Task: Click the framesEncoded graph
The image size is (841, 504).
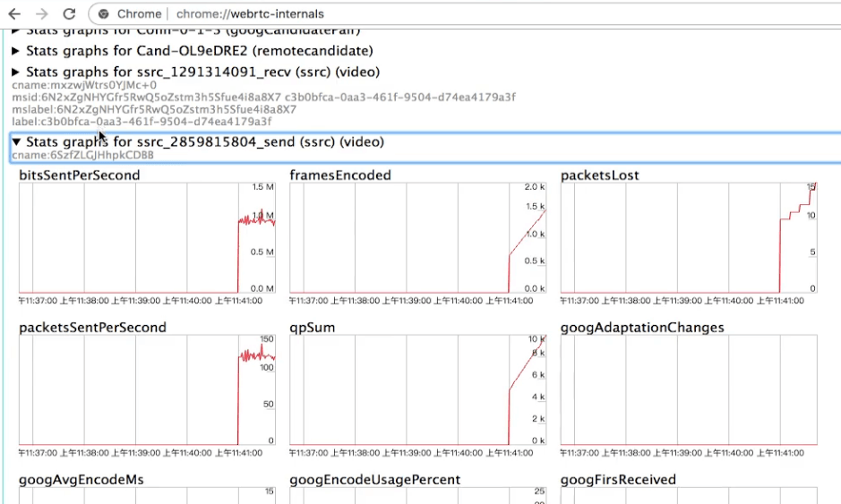Action: tap(418, 238)
